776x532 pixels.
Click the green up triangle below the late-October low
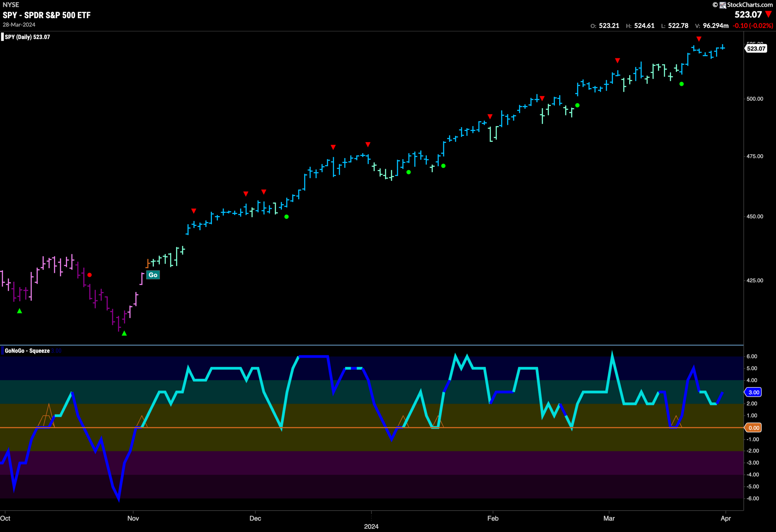[x=124, y=333]
